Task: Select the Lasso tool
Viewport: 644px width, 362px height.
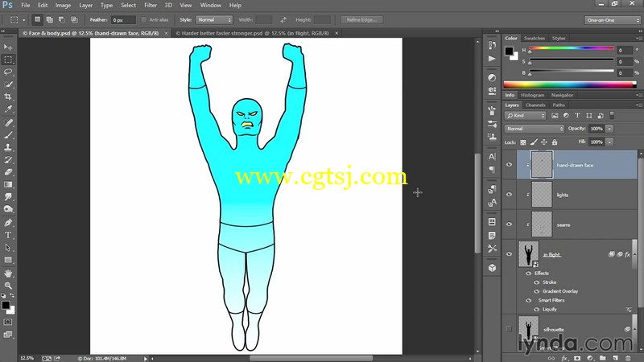Action: click(x=8, y=72)
